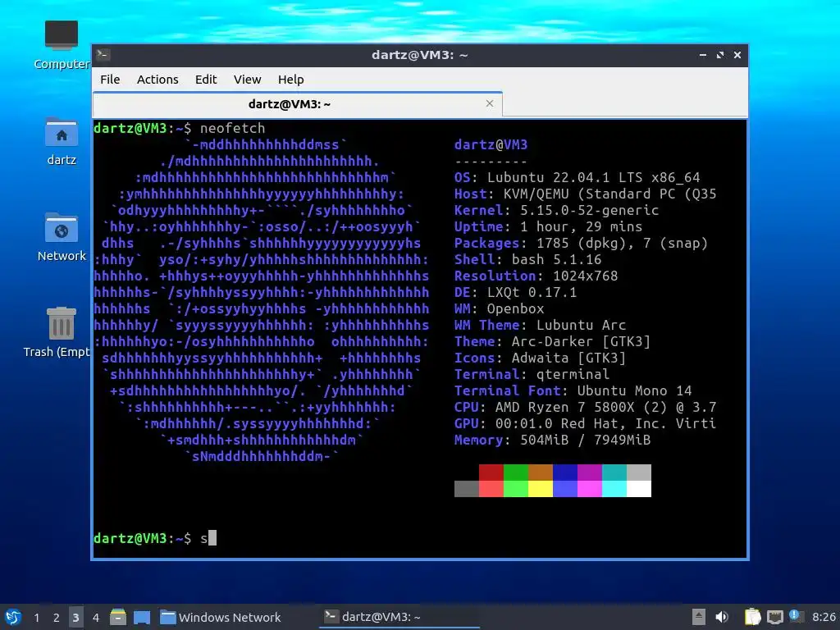Open the Network desktop icon
840x630 pixels.
[62, 237]
